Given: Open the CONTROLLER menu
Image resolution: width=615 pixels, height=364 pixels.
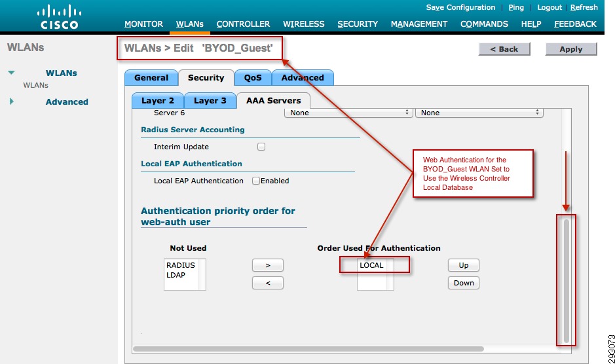Looking at the screenshot, I should [x=243, y=24].
